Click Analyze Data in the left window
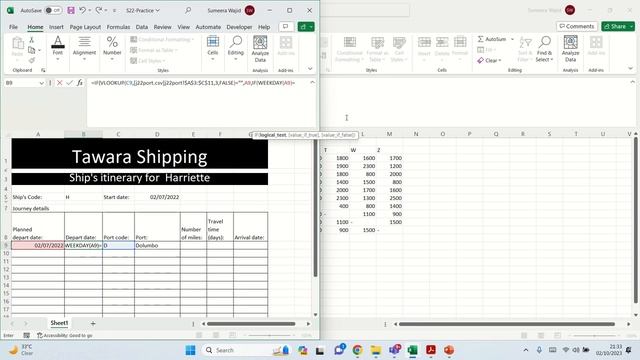The image size is (640, 360). pos(260,49)
